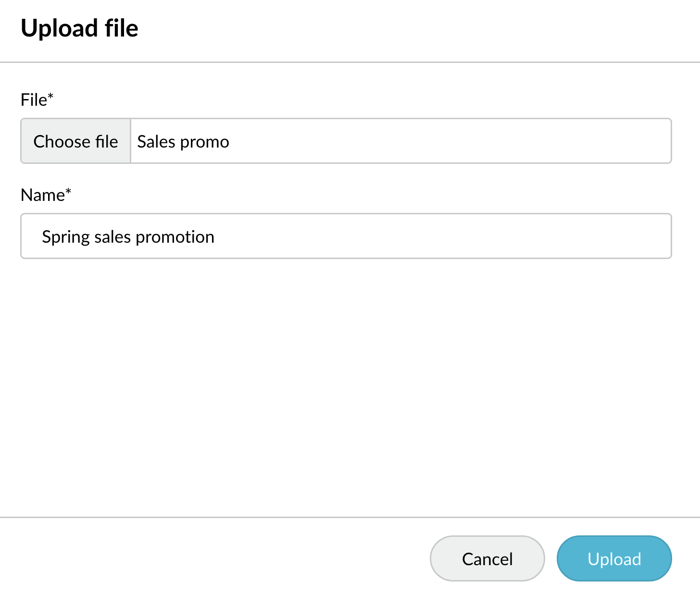Focus the Name input field

pyautogui.click(x=346, y=236)
